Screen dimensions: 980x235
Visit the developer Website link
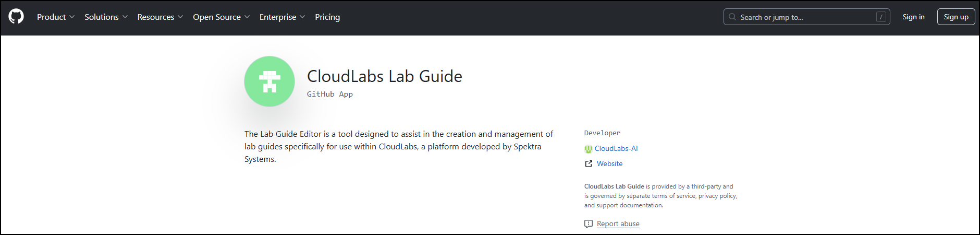point(609,164)
